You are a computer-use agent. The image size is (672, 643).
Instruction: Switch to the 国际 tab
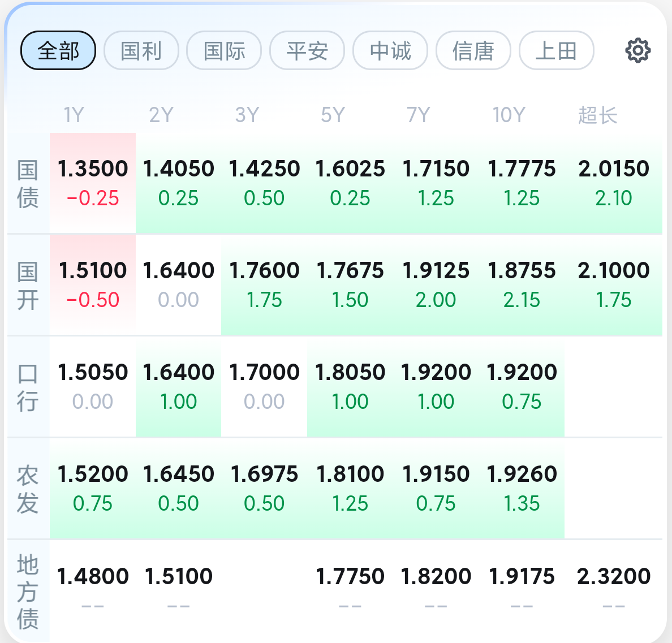pos(224,50)
